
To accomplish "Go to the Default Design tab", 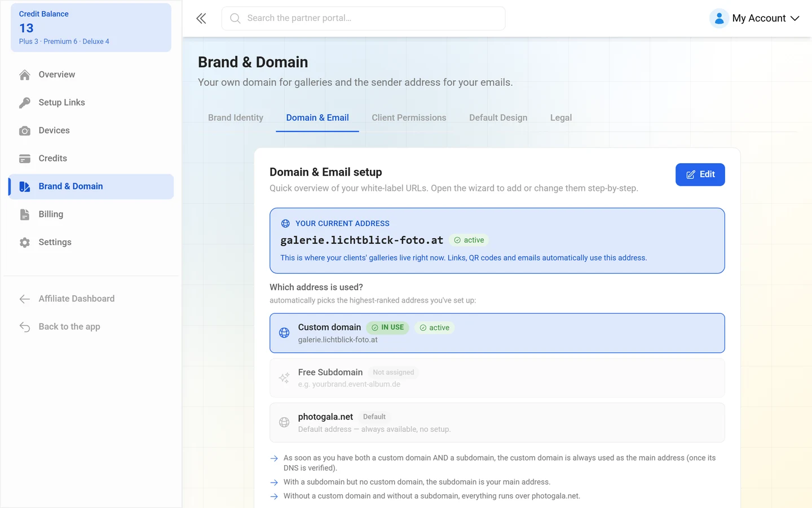I will (x=498, y=117).
